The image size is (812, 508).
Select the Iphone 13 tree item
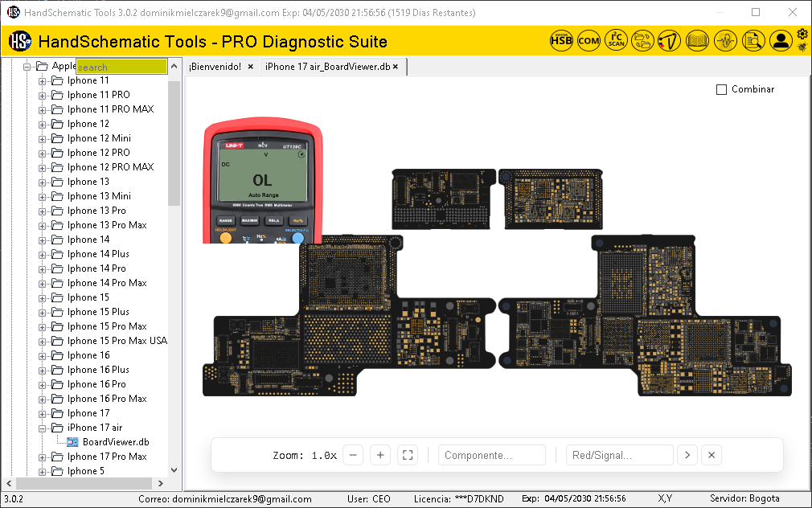coord(88,182)
